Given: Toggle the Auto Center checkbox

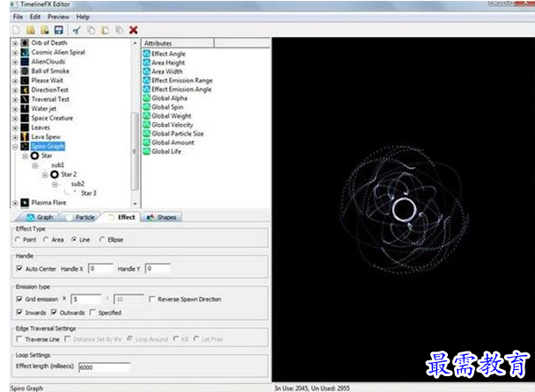Looking at the screenshot, I should (19, 269).
